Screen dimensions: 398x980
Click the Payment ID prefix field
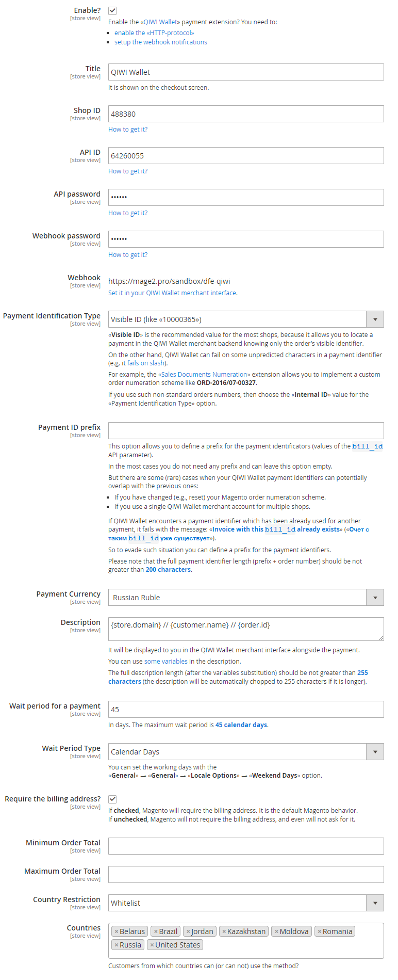pyautogui.click(x=246, y=431)
